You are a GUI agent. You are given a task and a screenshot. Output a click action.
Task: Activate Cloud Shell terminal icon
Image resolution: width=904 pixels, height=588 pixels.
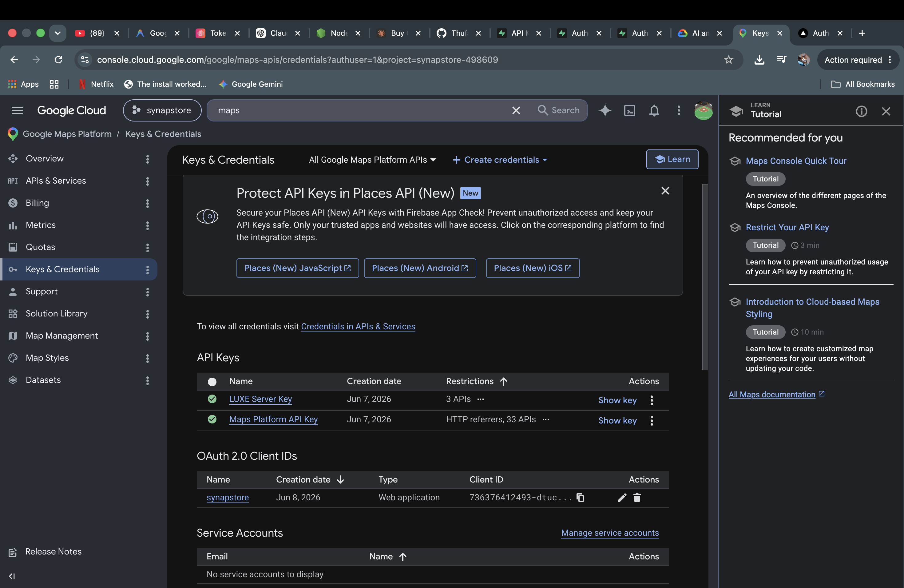pos(630,110)
